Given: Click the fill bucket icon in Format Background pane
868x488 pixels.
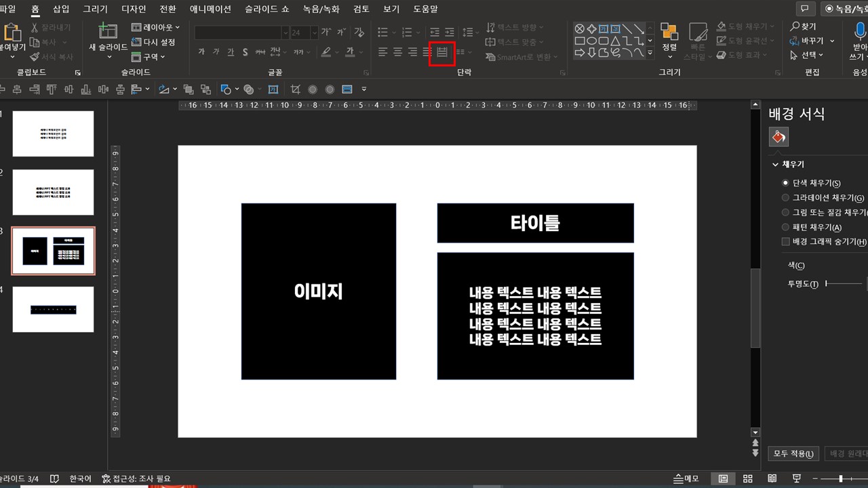Looking at the screenshot, I should [x=778, y=137].
